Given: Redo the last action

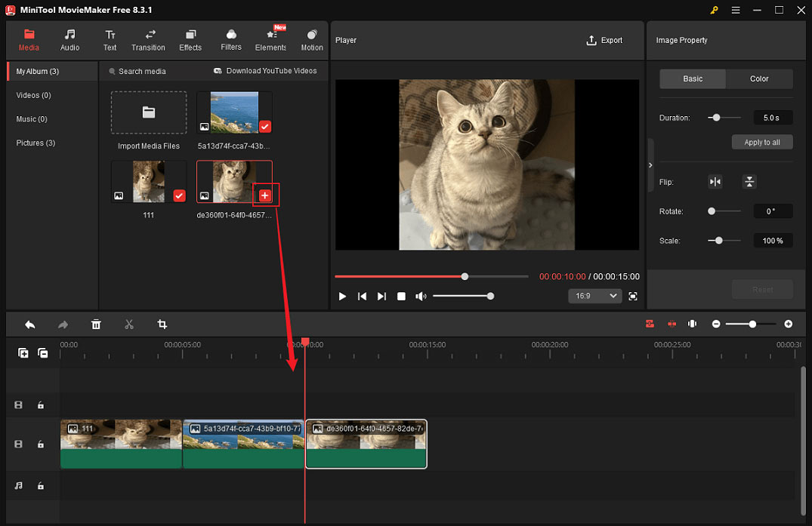Looking at the screenshot, I should coord(64,324).
